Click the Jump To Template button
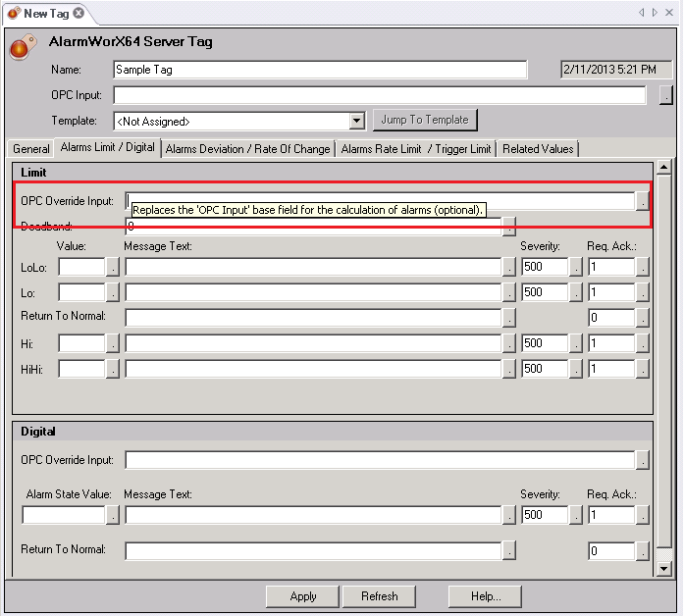Viewport: 684px width, 616px height. point(425,120)
